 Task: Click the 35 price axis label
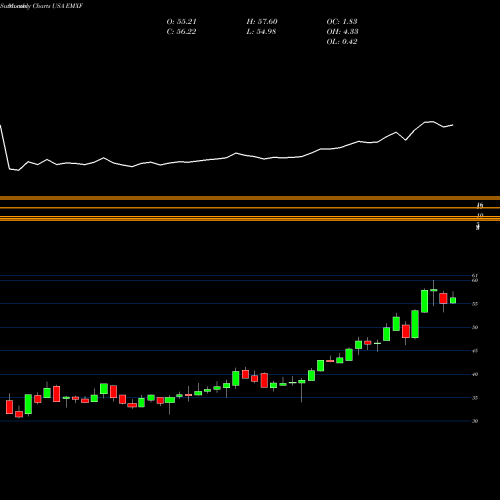(x=475, y=398)
